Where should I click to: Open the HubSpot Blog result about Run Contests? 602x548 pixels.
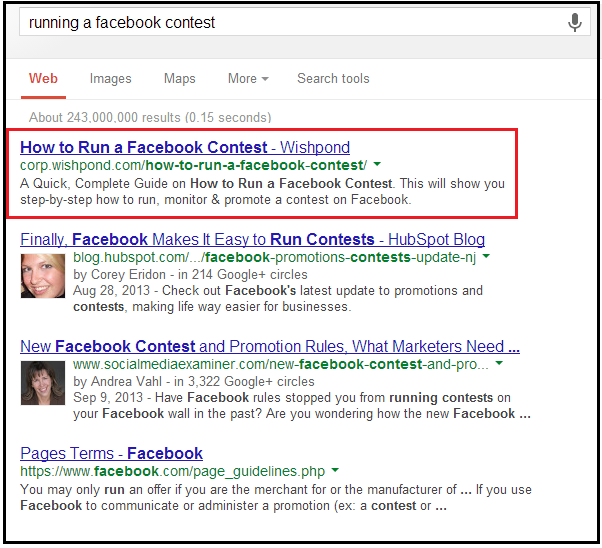[253, 239]
